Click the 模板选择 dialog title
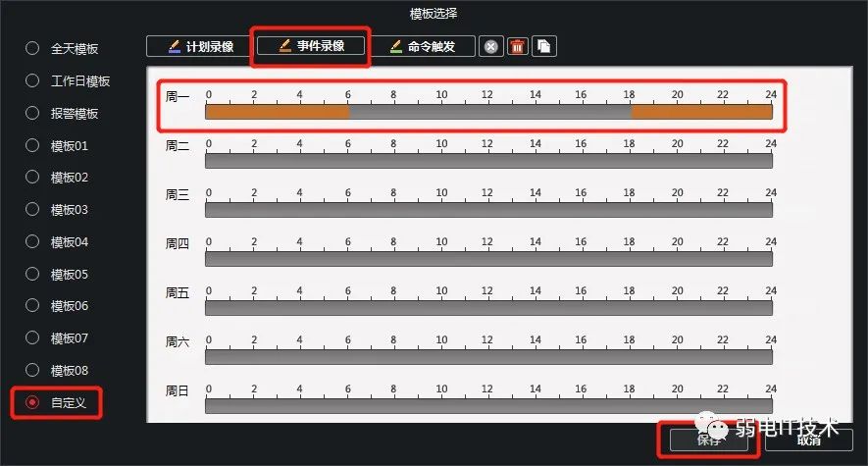The width and height of the screenshot is (868, 466). tap(434, 14)
